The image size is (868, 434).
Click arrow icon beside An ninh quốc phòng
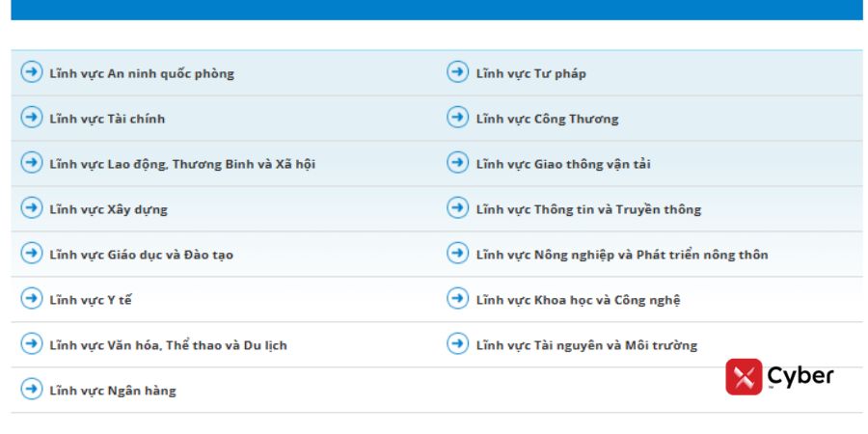point(32,72)
